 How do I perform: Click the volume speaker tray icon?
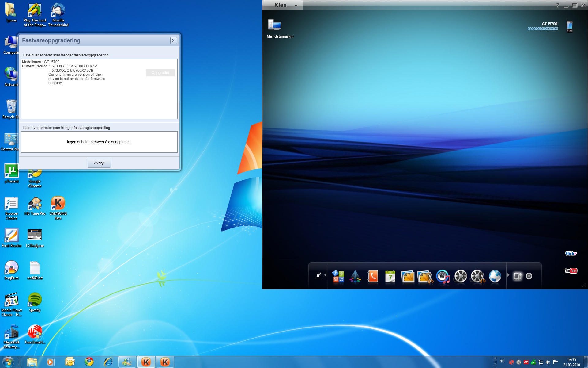[x=548, y=362]
